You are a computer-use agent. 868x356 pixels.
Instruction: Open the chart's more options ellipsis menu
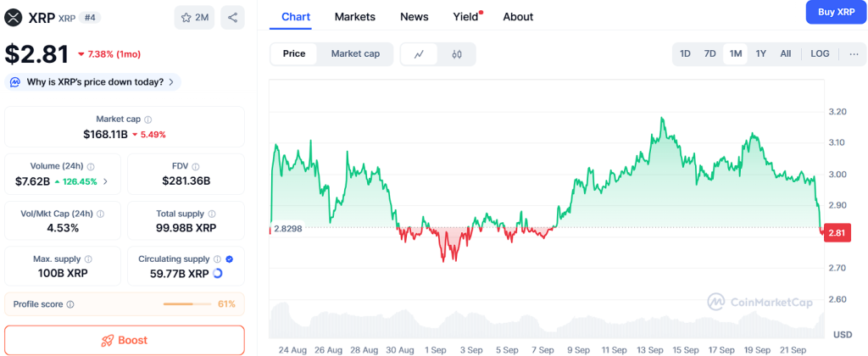pyautogui.click(x=854, y=54)
